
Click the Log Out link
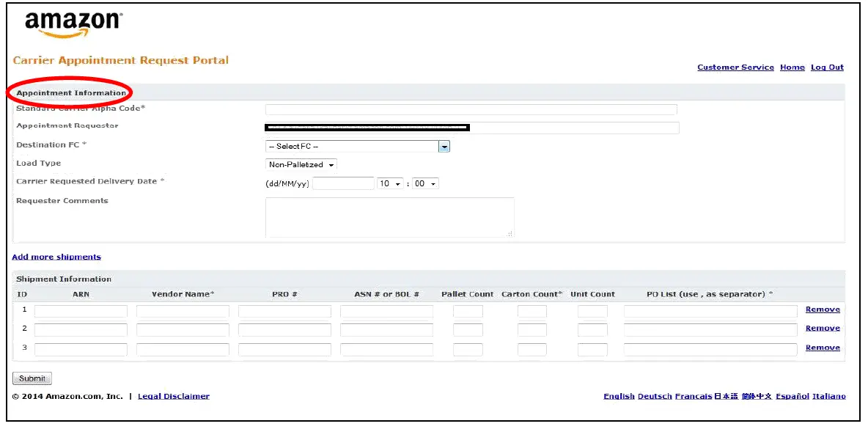827,67
